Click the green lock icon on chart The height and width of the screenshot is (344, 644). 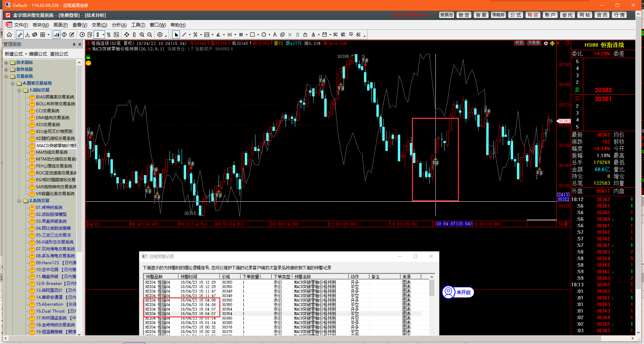click(88, 57)
